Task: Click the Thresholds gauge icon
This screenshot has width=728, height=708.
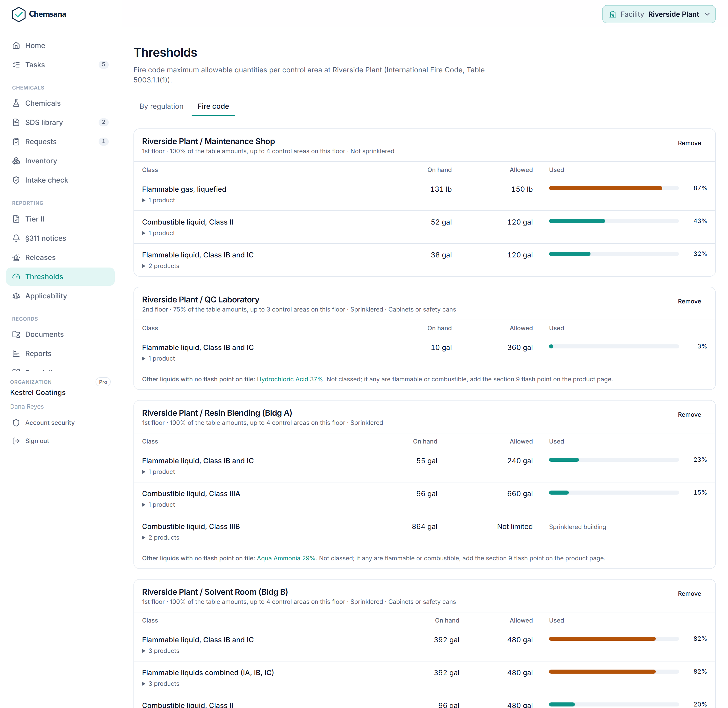Action: [16, 277]
